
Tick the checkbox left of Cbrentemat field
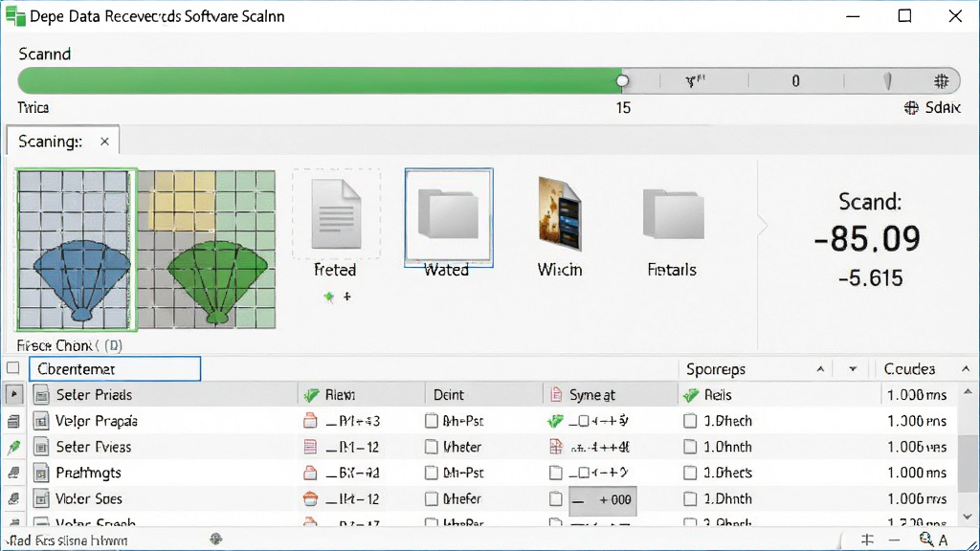click(13, 368)
